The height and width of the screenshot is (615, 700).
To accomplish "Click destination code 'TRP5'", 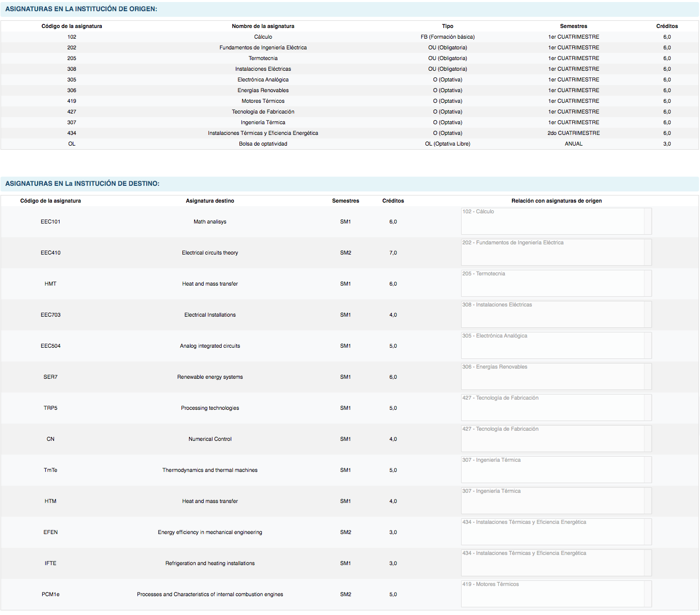I will pos(50,408).
